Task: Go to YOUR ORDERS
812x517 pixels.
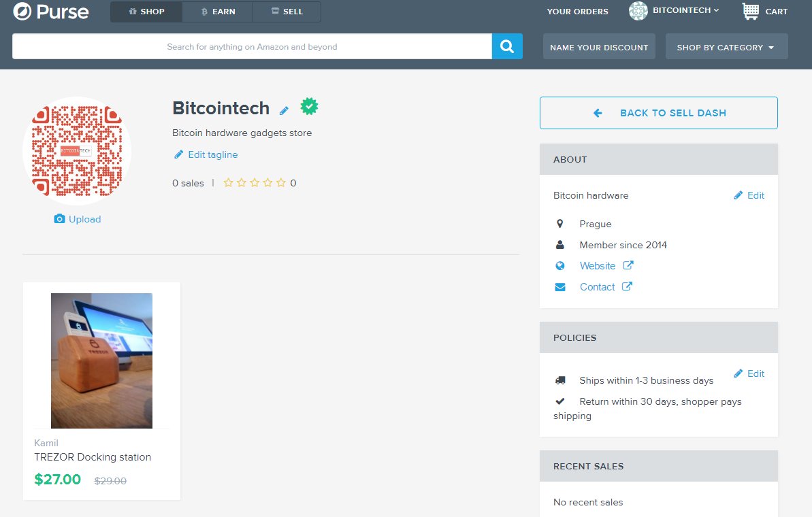Action: pos(577,12)
